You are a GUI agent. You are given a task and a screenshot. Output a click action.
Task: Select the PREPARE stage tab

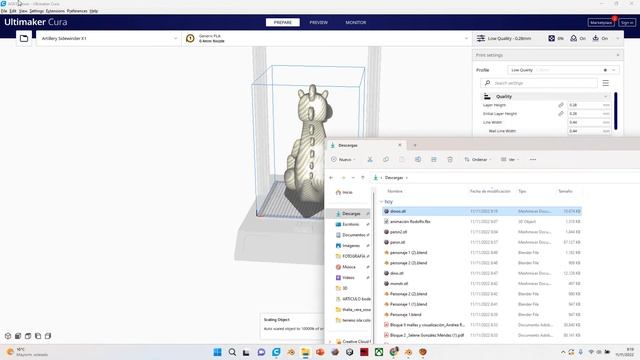point(282,22)
